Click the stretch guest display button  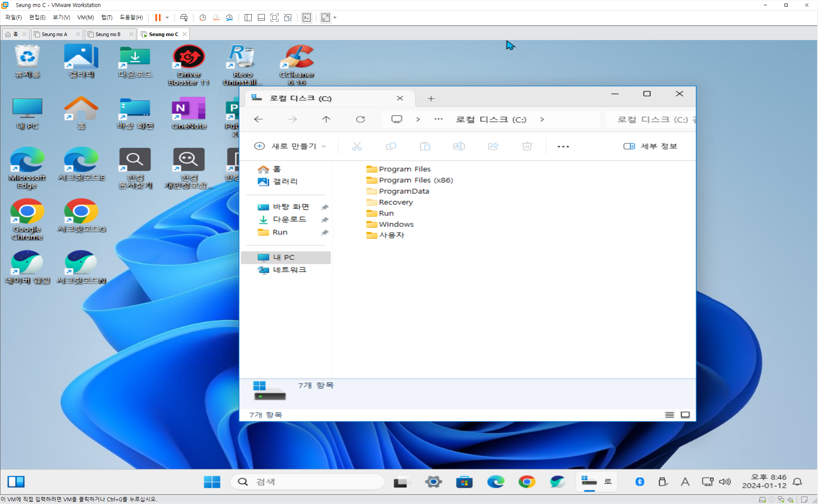(326, 18)
